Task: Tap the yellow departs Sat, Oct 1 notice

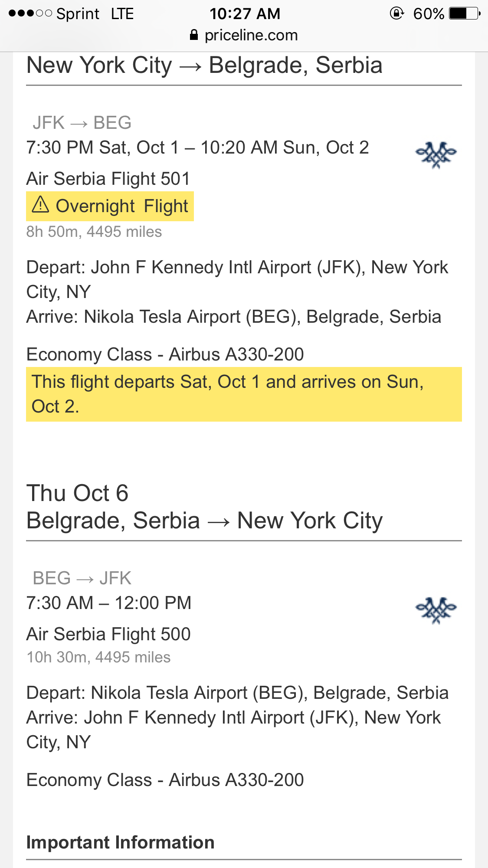Action: pos(244,394)
